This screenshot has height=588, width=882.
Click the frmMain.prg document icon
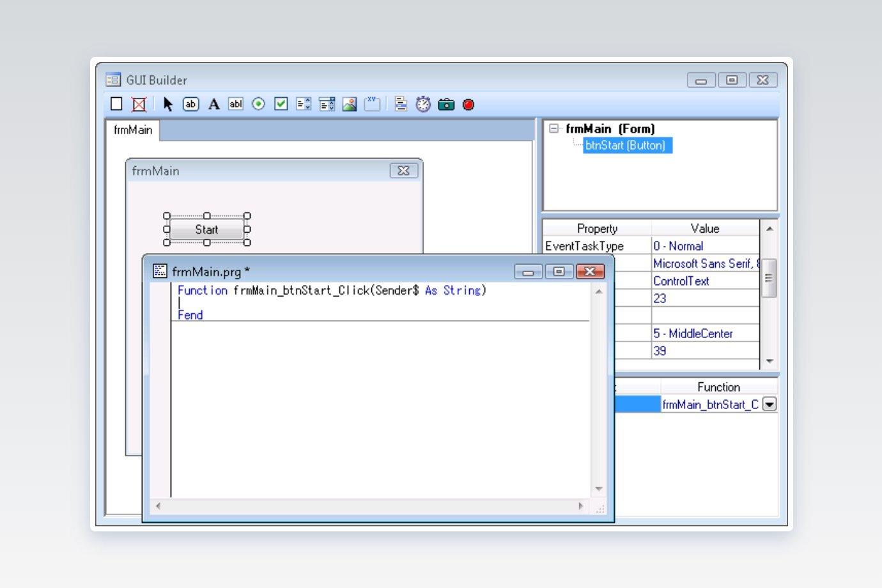coord(160,271)
